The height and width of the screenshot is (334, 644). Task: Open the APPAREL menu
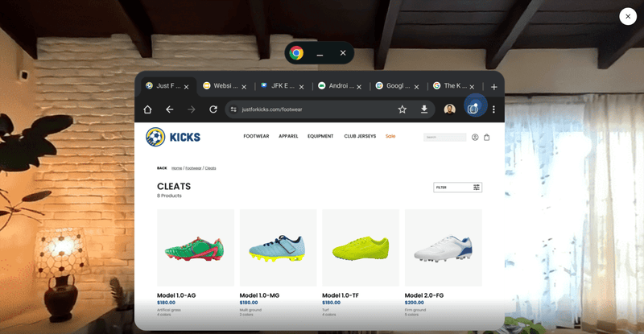click(x=288, y=136)
